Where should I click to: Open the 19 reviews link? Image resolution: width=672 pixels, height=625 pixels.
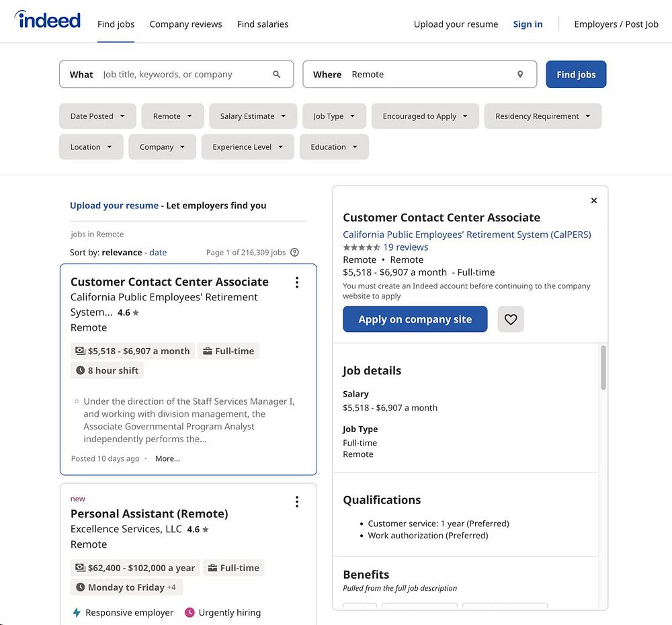(405, 247)
